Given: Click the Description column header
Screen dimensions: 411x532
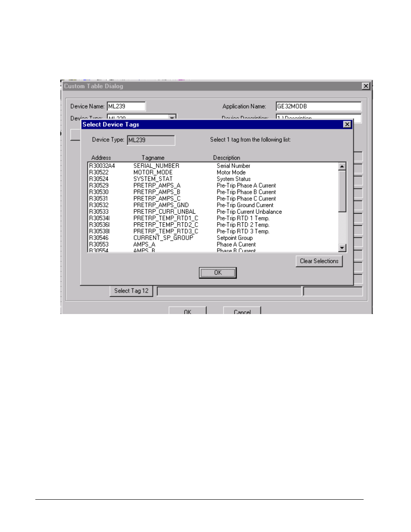Looking at the screenshot, I should coord(227,158).
